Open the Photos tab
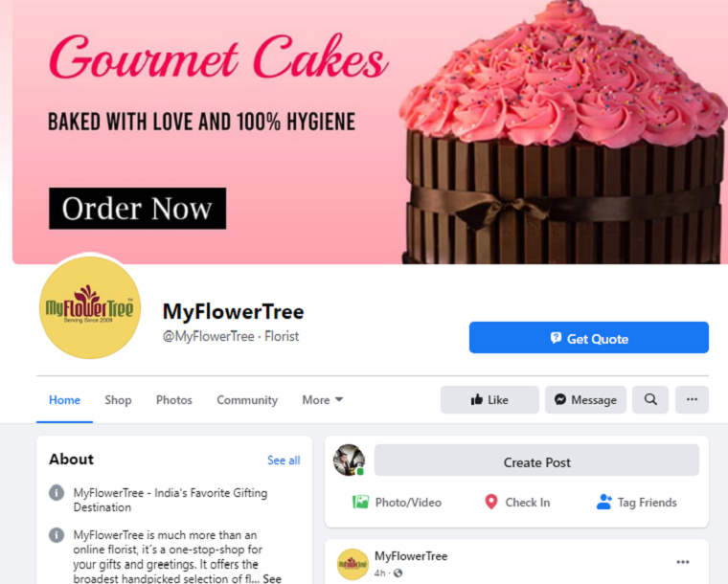 [174, 400]
